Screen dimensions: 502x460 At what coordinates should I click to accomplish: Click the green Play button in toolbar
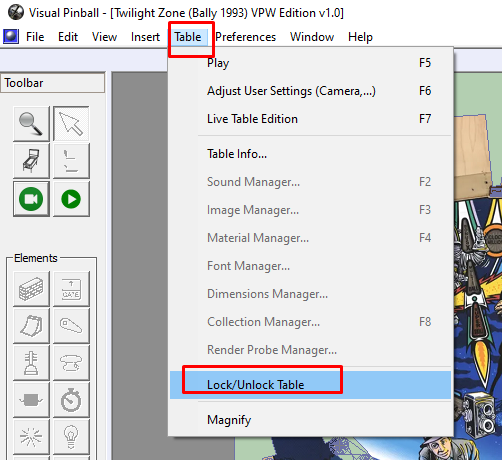[x=71, y=199]
